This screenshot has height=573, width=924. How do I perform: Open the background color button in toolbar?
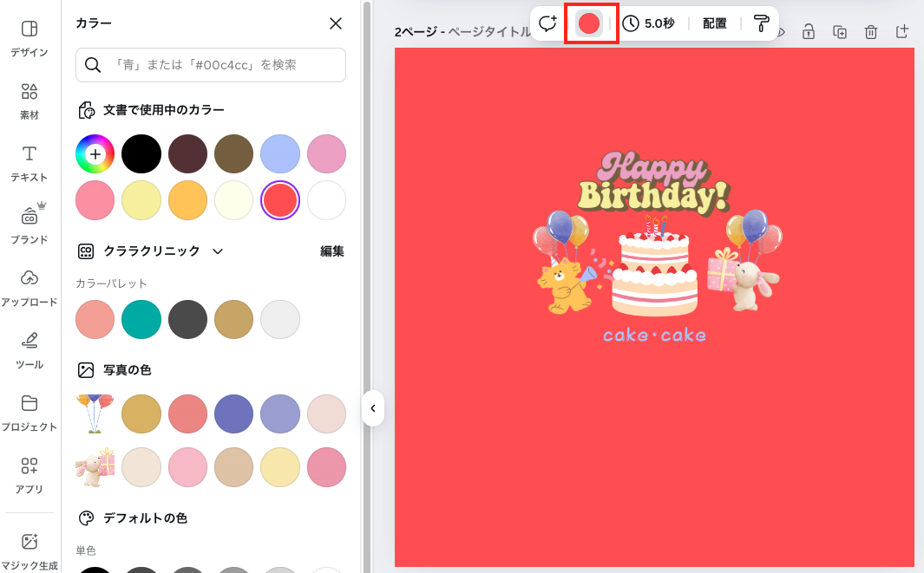pos(589,23)
